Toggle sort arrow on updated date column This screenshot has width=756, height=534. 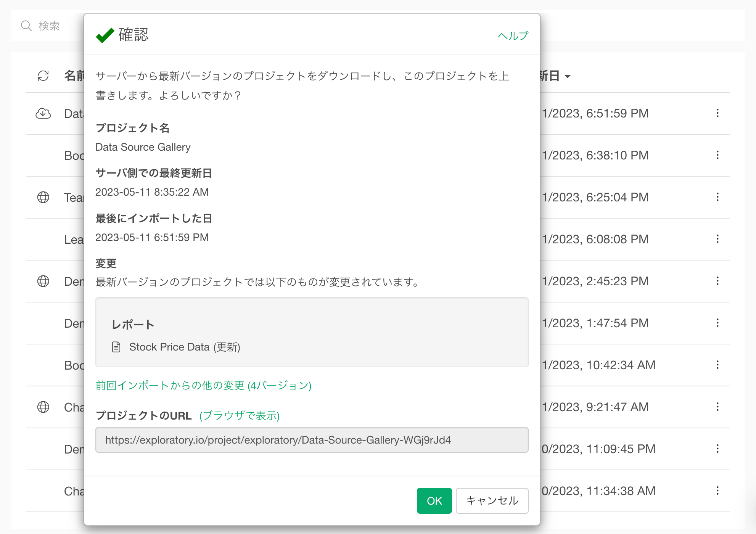pos(568,77)
